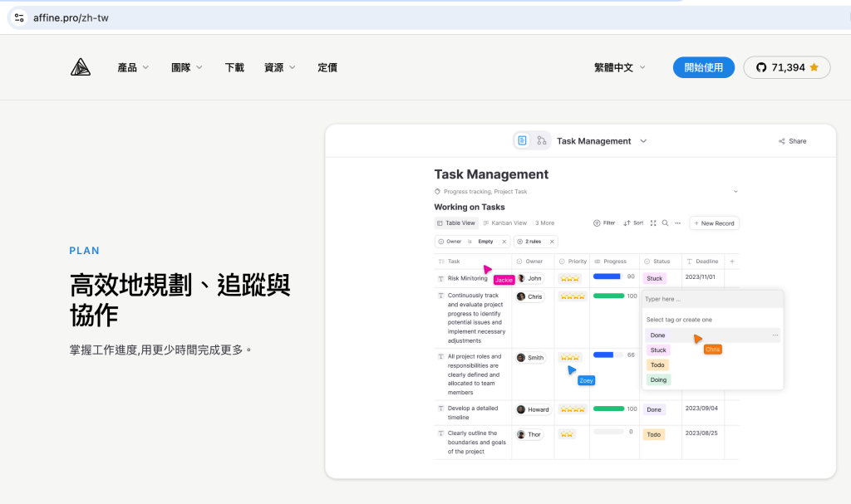Click the Done status in Howard's row

coord(654,409)
